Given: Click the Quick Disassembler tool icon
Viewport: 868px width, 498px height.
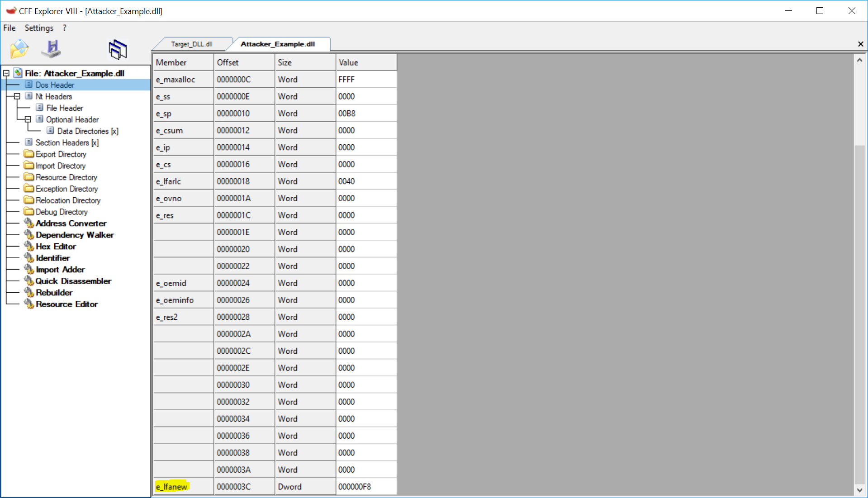Looking at the screenshot, I should click(29, 280).
